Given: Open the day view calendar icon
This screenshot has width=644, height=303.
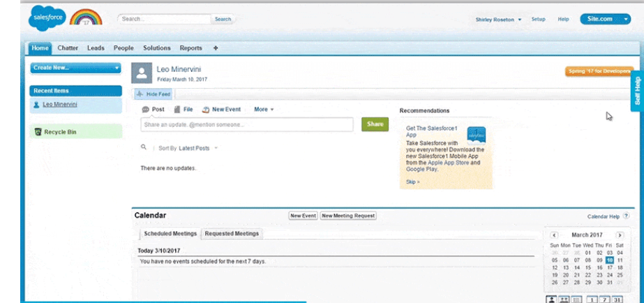Looking at the screenshot, I should pos(592,300).
